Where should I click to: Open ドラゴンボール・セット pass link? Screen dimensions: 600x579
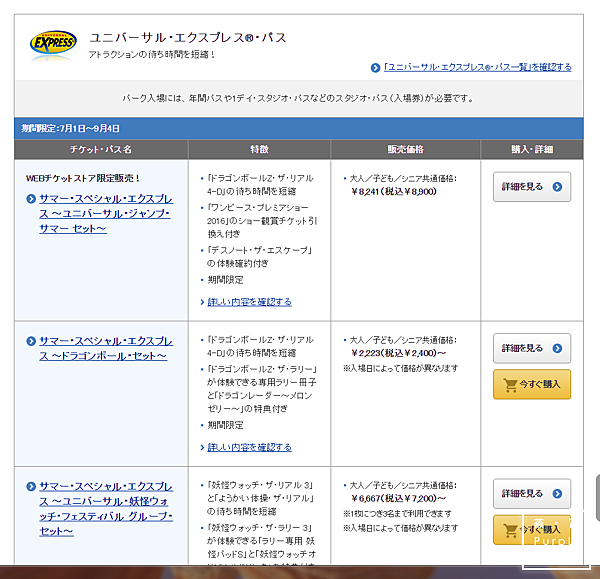click(x=106, y=349)
